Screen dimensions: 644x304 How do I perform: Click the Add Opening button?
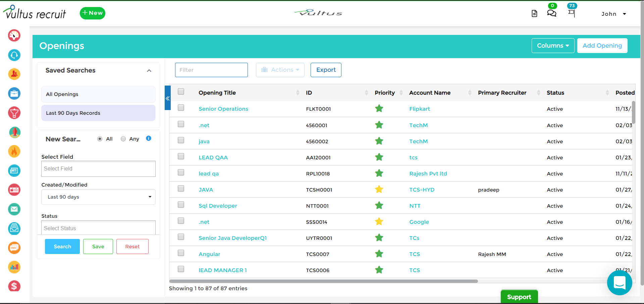tap(602, 46)
